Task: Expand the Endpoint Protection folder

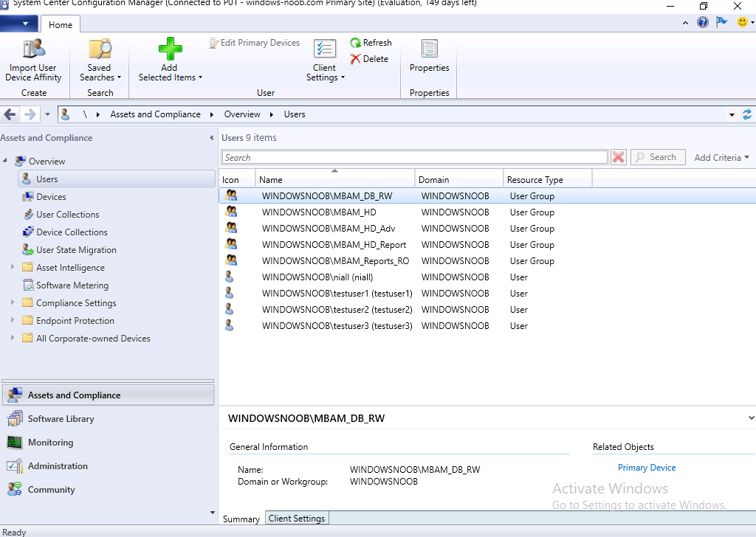Action: click(x=13, y=320)
